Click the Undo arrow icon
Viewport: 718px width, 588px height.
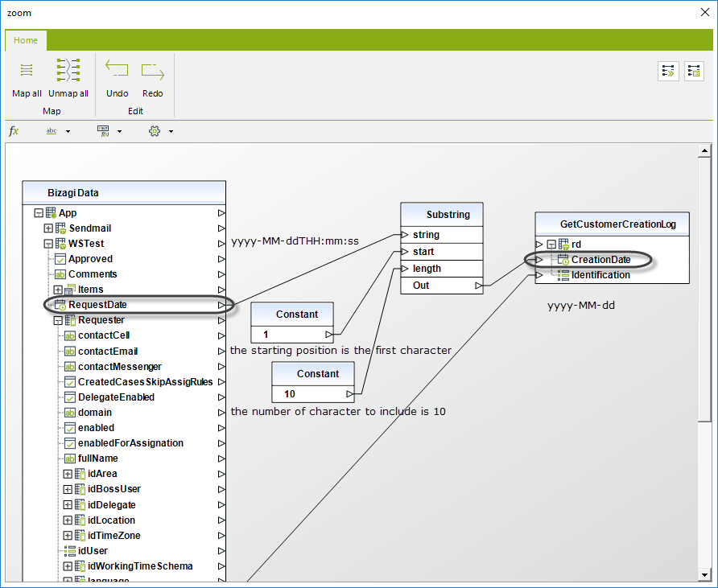(x=117, y=71)
